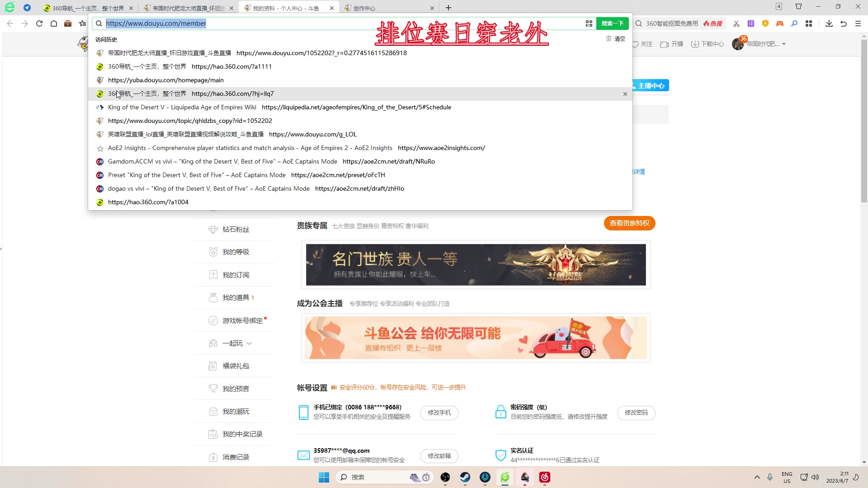868x488 pixels.
Task: Reload the current page
Action: click(39, 23)
